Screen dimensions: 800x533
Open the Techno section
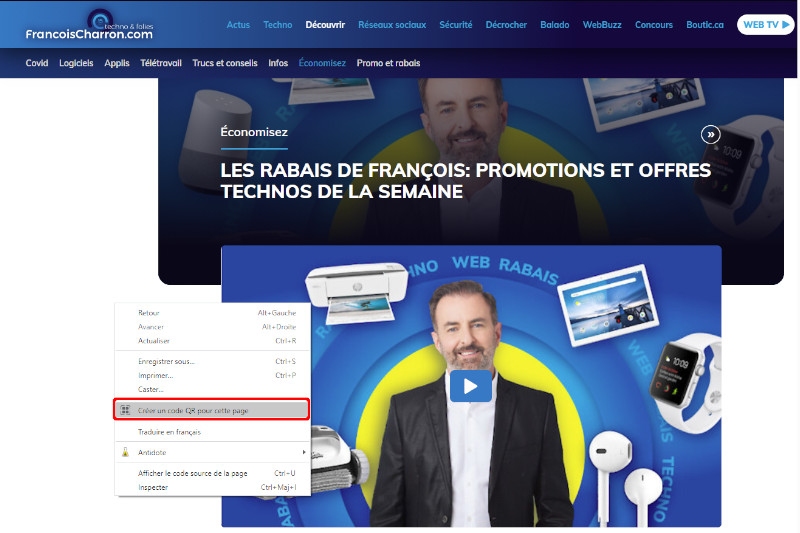(278, 24)
